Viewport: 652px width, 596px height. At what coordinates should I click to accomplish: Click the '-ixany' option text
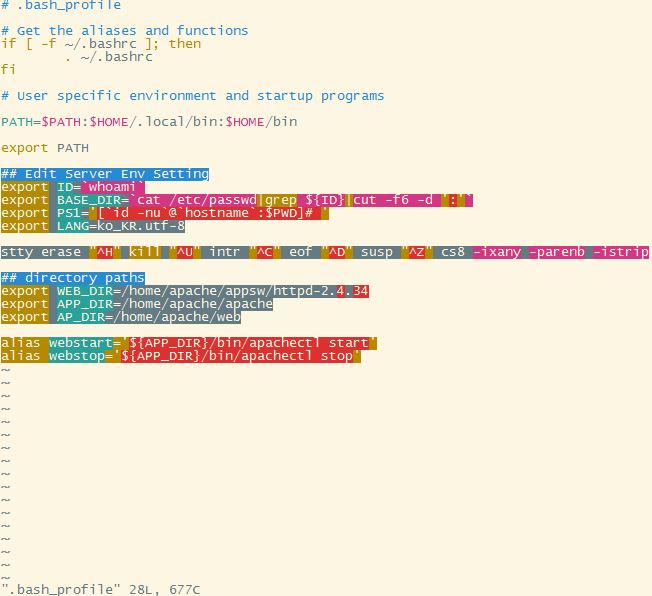pos(497,252)
